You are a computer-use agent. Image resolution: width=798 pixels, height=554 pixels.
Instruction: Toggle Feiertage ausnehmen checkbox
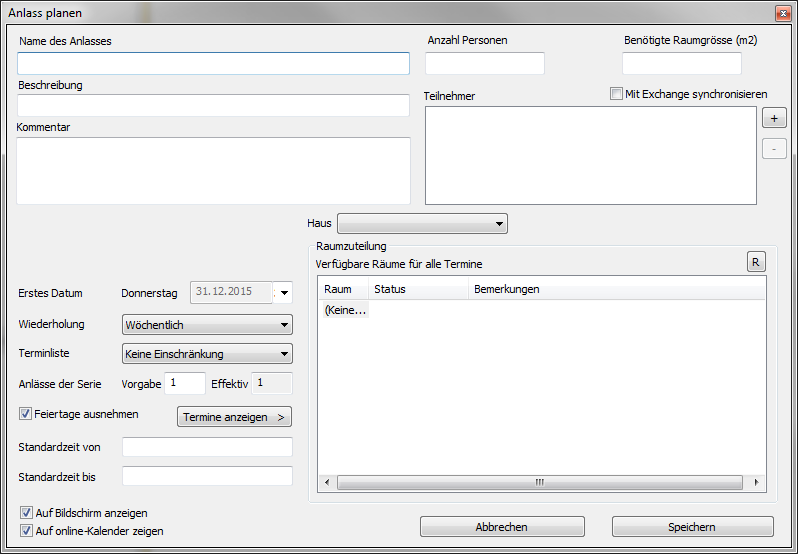(25, 413)
